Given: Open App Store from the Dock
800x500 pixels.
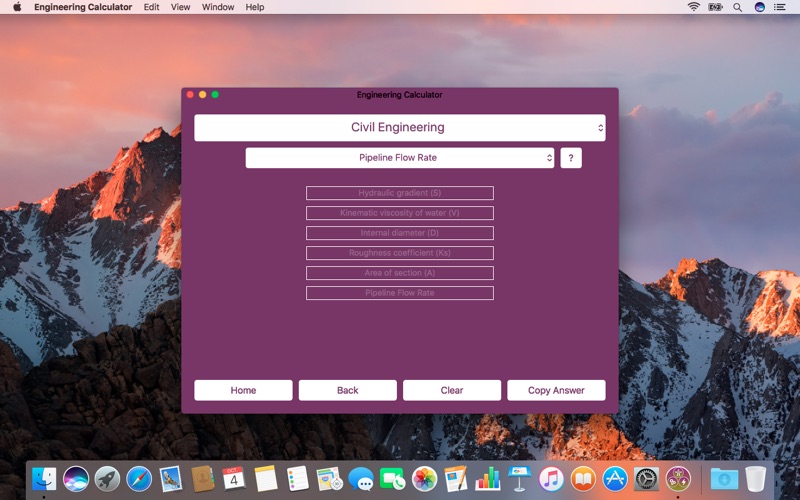Looking at the screenshot, I should [615, 479].
